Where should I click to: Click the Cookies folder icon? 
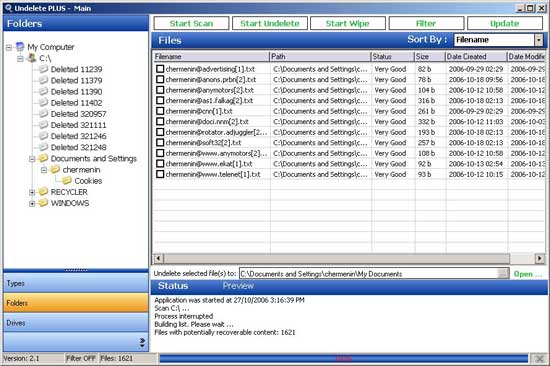(x=67, y=181)
